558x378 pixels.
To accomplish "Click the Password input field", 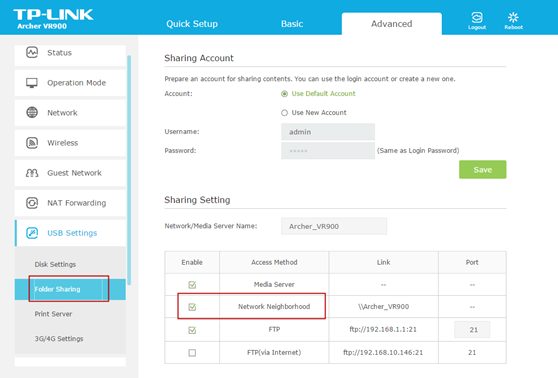I will (328, 151).
